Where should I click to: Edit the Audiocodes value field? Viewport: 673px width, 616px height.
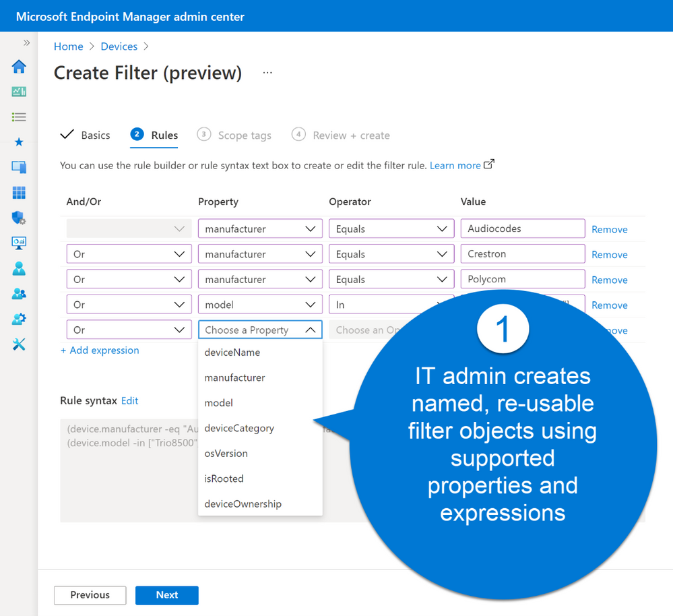click(523, 228)
